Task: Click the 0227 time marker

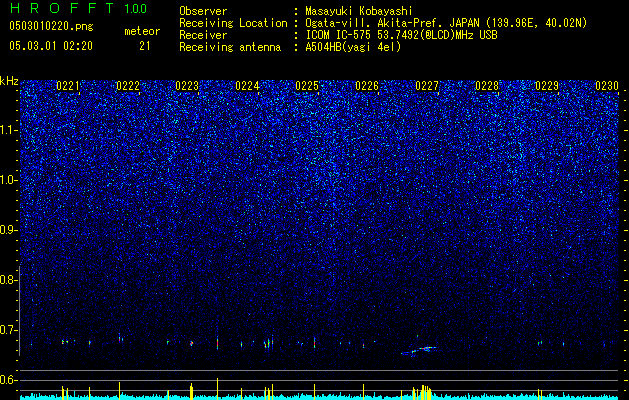Action: 427,86
